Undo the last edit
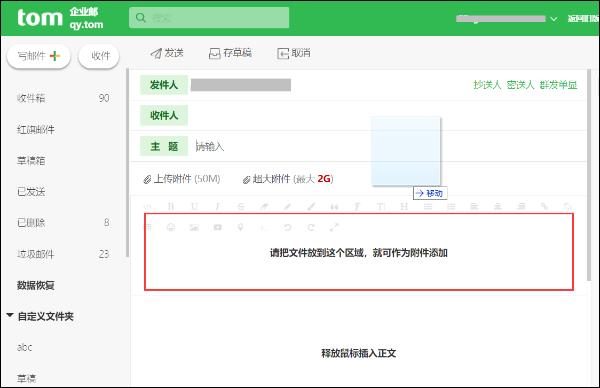 (287, 227)
